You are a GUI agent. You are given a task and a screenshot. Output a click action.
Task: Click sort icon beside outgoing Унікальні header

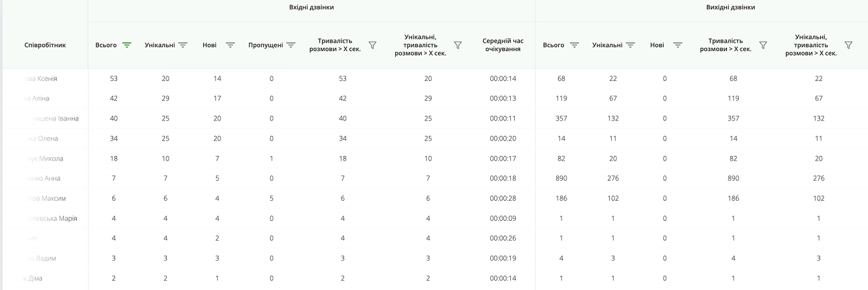(631, 45)
